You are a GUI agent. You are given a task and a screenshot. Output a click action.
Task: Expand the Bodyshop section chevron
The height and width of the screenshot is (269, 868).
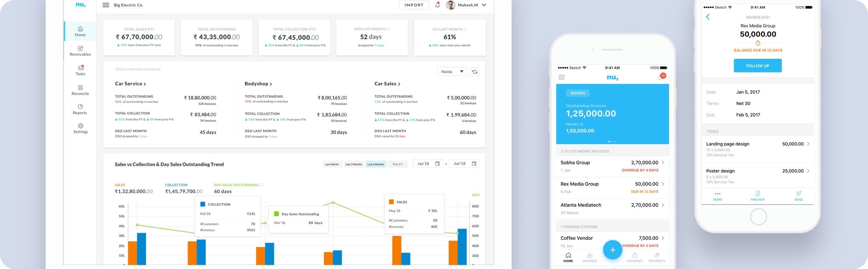coord(271,84)
